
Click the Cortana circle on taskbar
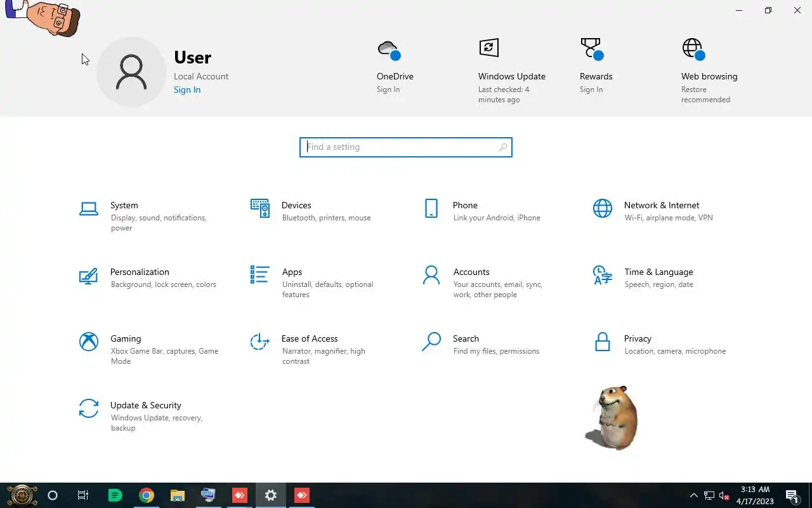(53, 495)
